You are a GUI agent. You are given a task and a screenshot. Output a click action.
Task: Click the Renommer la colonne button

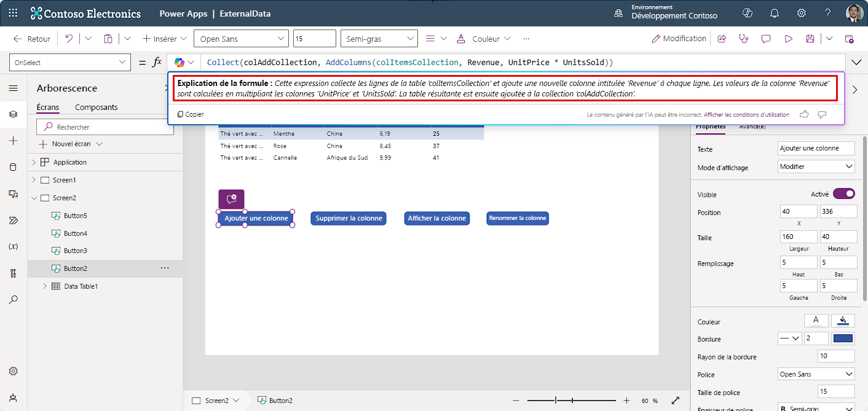(518, 218)
